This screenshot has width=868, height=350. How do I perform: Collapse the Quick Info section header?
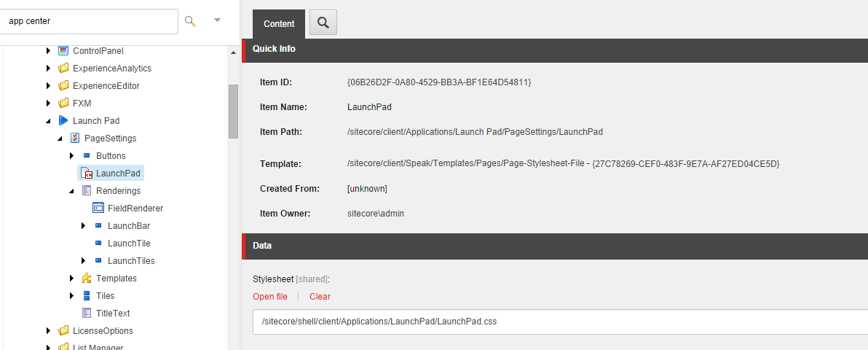[555, 49]
